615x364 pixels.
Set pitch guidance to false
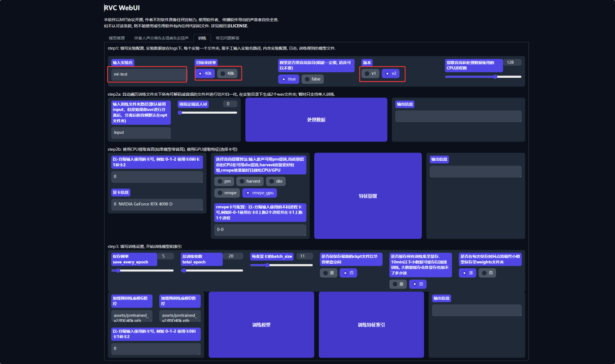(312, 79)
